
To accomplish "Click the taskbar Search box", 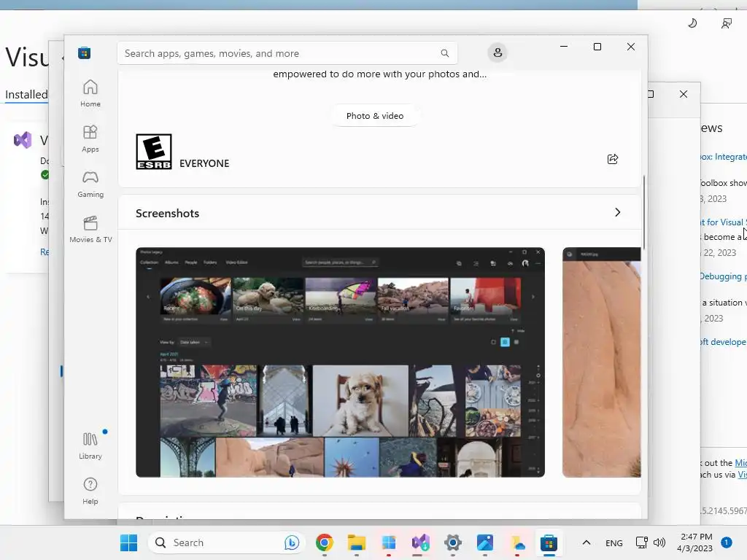I will [x=227, y=542].
